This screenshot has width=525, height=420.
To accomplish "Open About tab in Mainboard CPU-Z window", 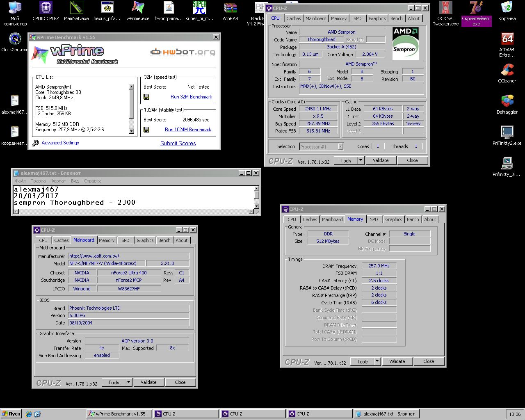I will tap(182, 240).
